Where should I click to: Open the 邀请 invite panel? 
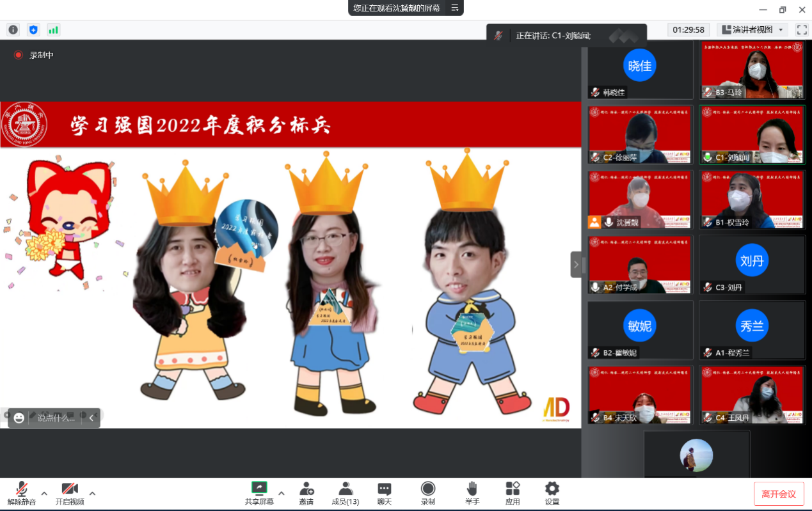point(306,493)
